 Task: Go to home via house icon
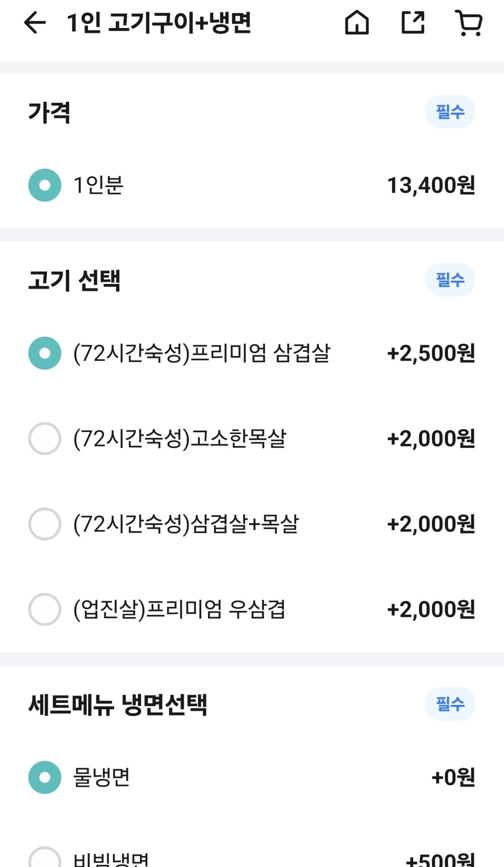pyautogui.click(x=357, y=22)
